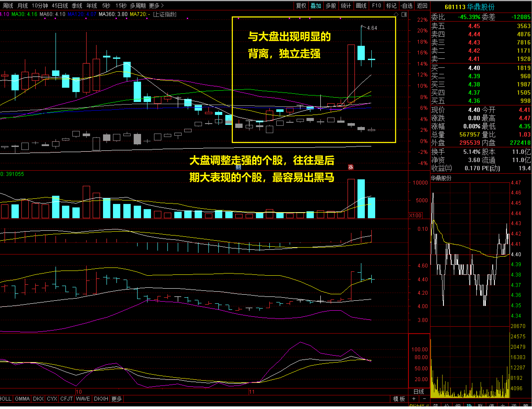Viewport: 532px width, 409px height.
Task: Click the minus zoom-out button
Action: click(x=424, y=399)
